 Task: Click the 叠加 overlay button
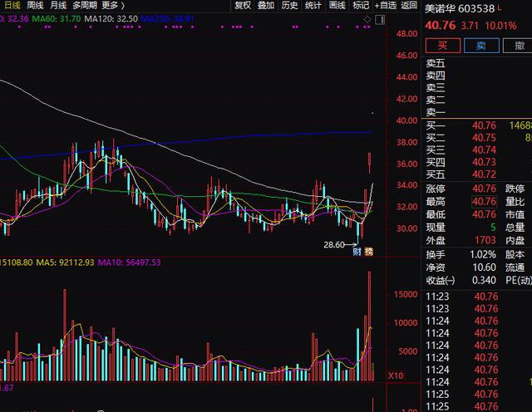tap(266, 5)
